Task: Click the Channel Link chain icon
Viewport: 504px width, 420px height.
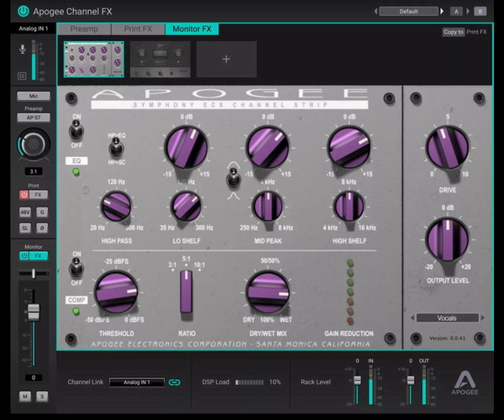Action: (175, 382)
